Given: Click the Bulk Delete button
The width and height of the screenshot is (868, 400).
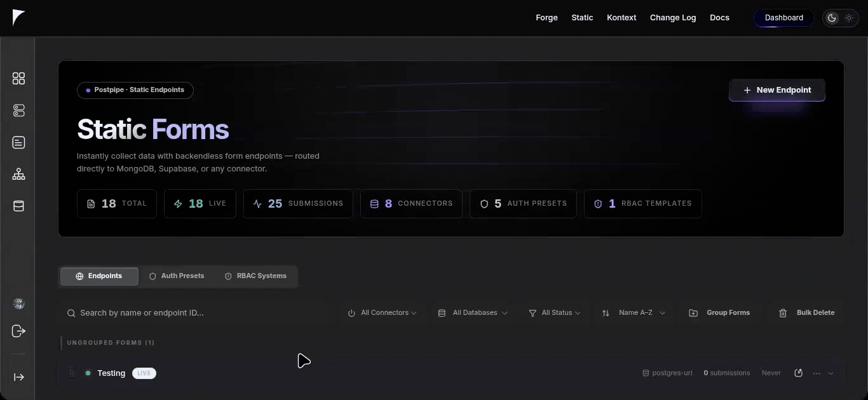Looking at the screenshot, I should 806,313.
